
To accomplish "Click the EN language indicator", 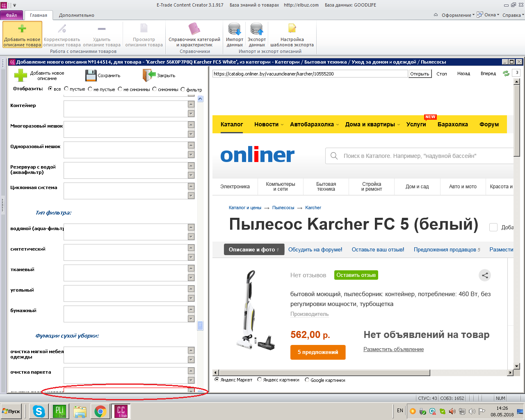I will click(x=400, y=411).
